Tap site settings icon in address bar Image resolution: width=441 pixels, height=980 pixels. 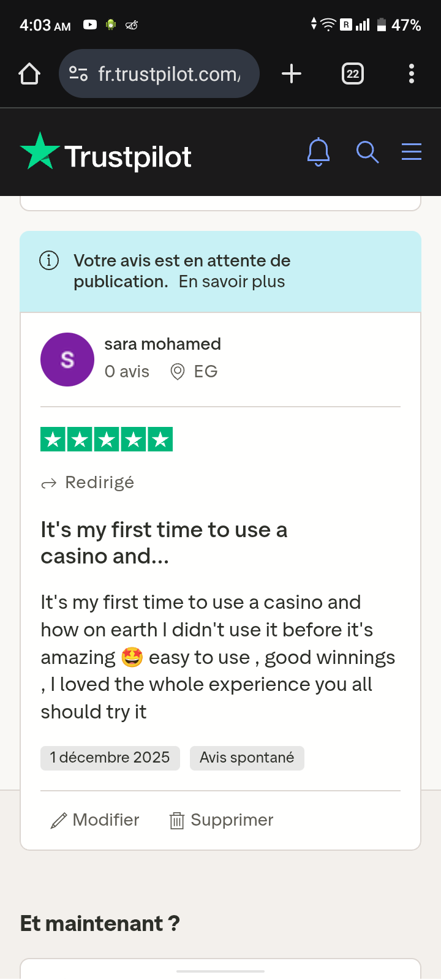[78, 74]
